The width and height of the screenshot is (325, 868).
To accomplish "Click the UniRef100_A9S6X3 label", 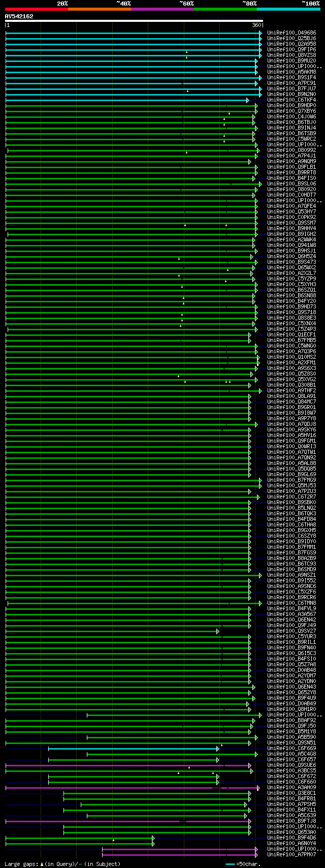I will click(291, 368).
